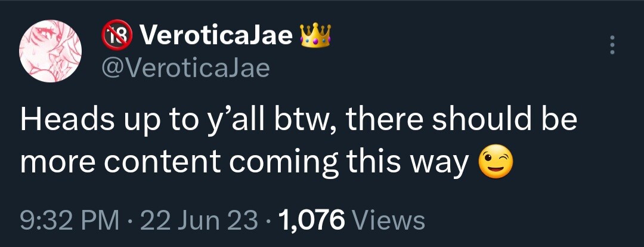The image size is (644, 247).
Task: Click the 9:32 PM timestamp
Action: point(70,222)
